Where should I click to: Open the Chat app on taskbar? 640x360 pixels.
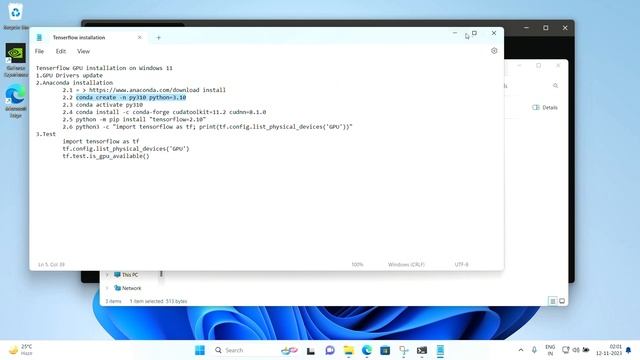pos(330,350)
